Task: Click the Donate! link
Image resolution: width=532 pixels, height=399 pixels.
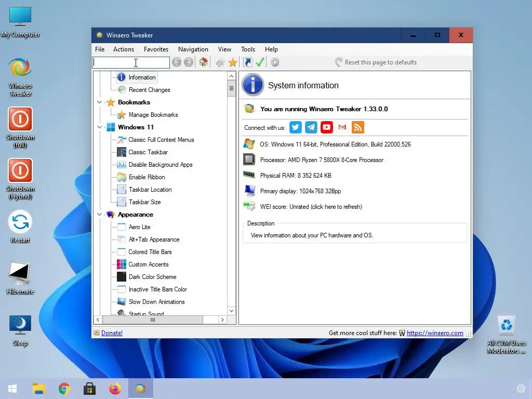Action: click(112, 333)
